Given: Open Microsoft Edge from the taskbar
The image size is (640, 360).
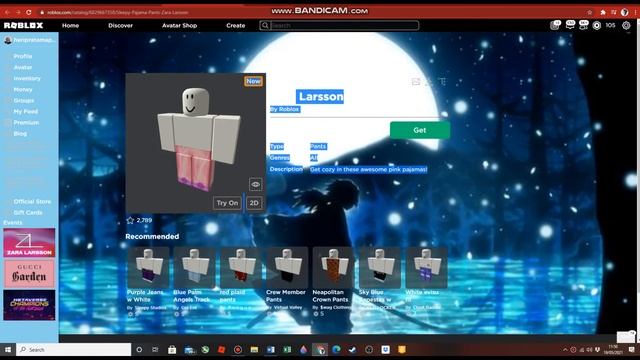Looking at the screenshot, I should pyautogui.click(x=336, y=349).
